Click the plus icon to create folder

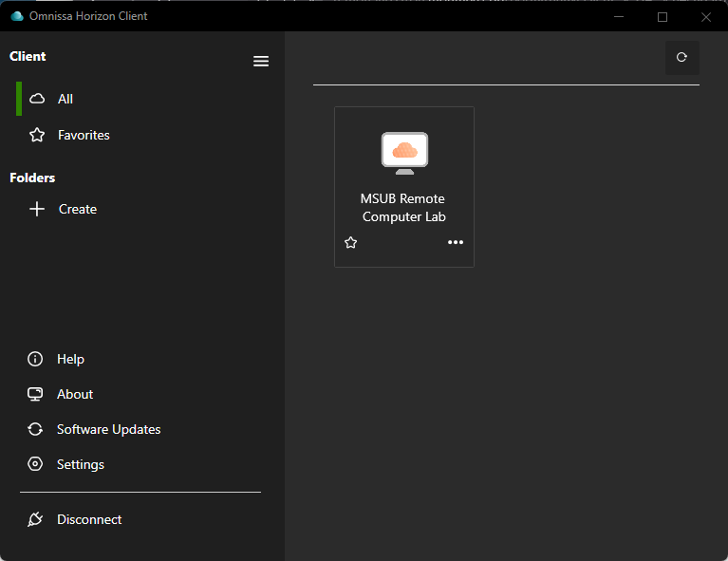[37, 209]
